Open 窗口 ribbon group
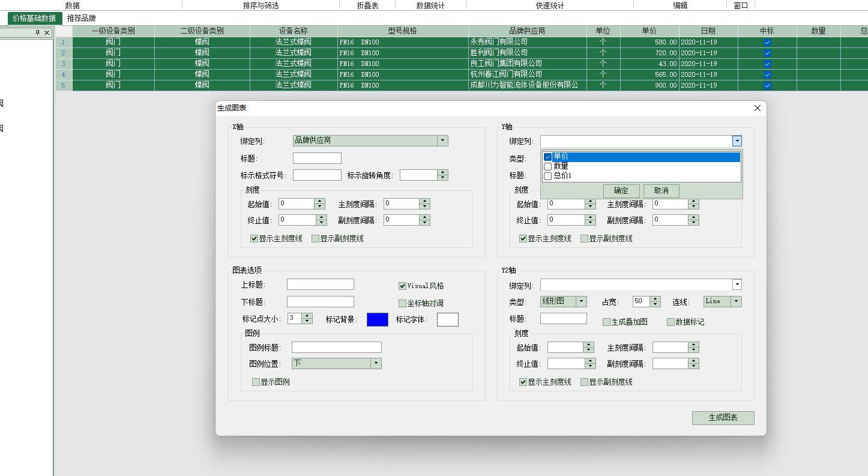This screenshot has width=868, height=476. (x=741, y=5)
